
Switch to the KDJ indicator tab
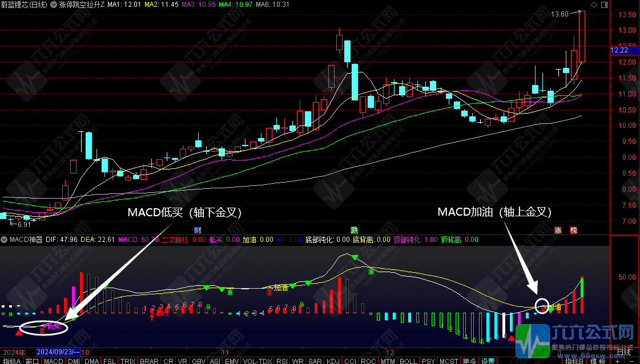pyautogui.click(x=333, y=361)
